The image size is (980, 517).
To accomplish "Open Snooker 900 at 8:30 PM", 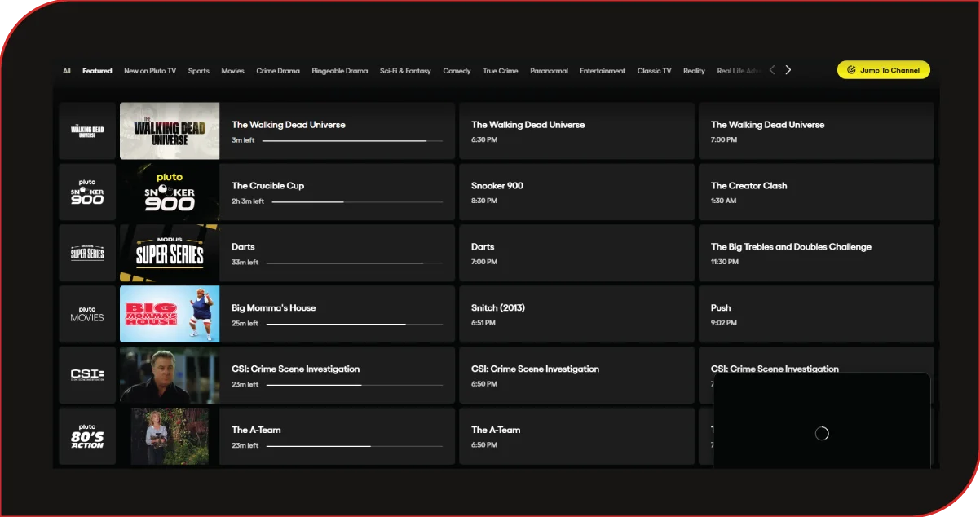I will point(576,192).
